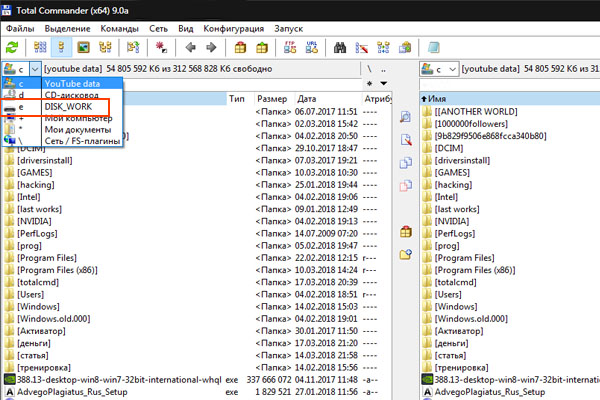Select [тренировка] folder in right panel

[461, 367]
